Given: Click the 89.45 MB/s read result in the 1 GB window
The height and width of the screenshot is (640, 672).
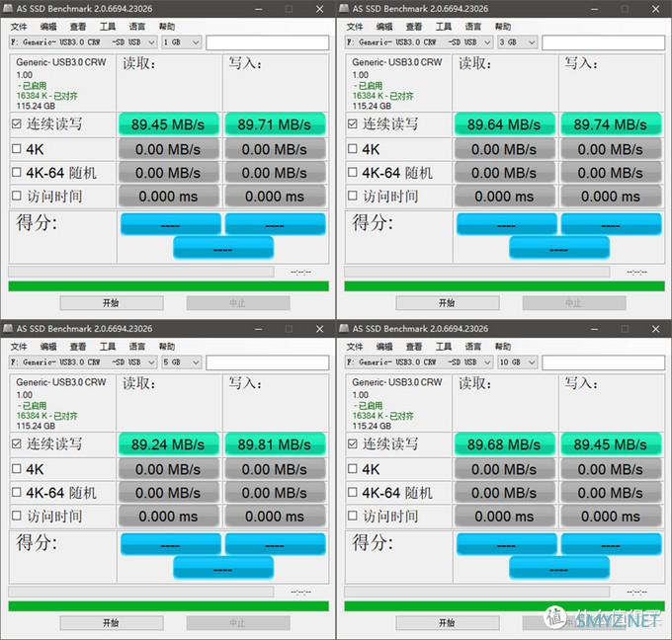Looking at the screenshot, I should pyautogui.click(x=168, y=124).
